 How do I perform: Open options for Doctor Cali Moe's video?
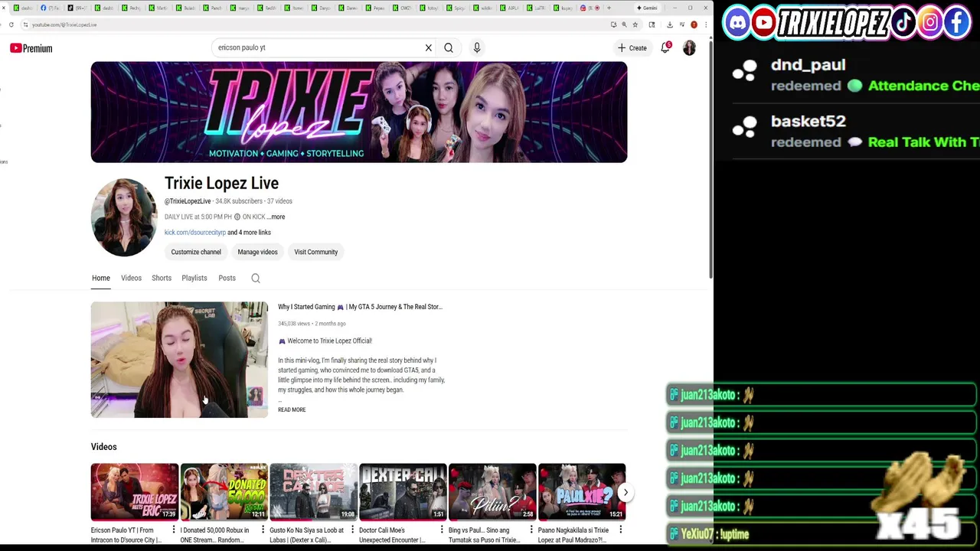coord(442,530)
